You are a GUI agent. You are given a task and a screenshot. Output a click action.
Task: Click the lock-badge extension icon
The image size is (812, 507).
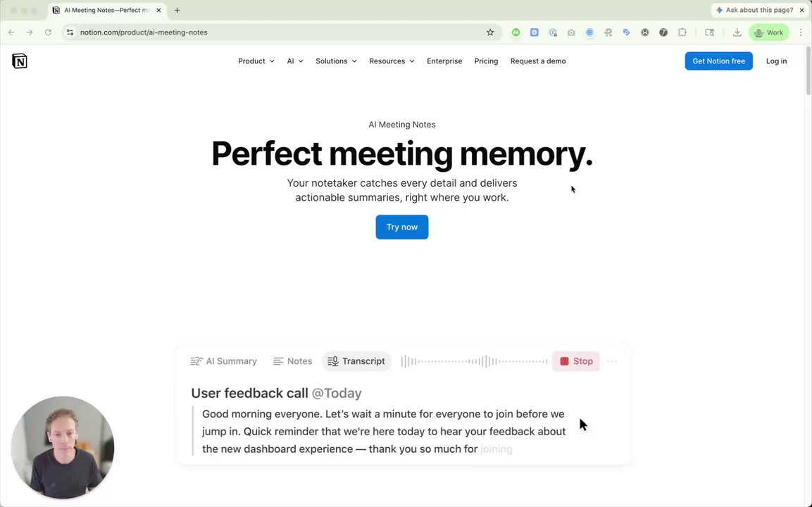pyautogui.click(x=553, y=32)
